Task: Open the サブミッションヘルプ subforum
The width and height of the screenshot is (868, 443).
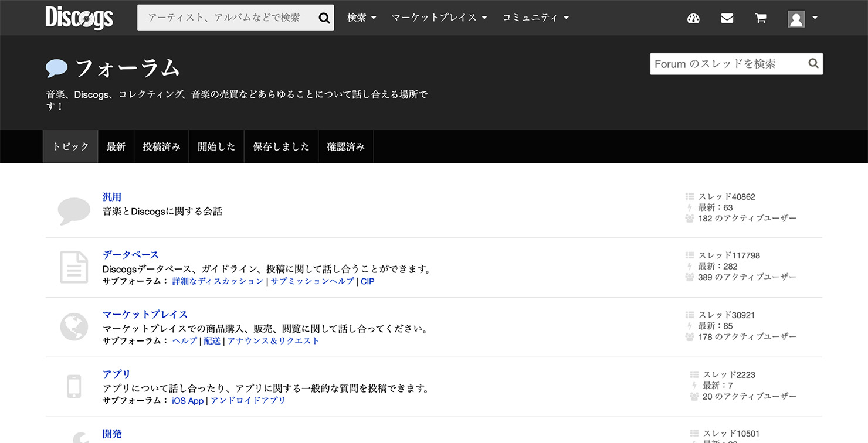Action: (313, 281)
